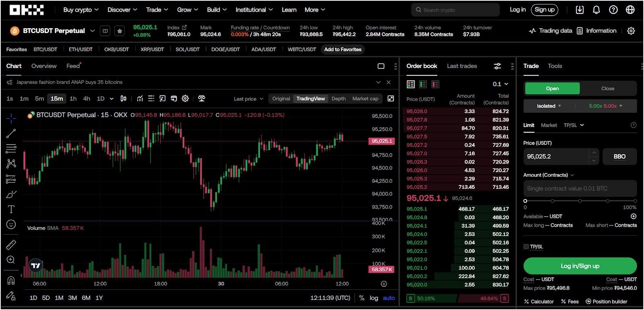Expand the BTCUSDT Perpetual pair selector

(x=92, y=31)
